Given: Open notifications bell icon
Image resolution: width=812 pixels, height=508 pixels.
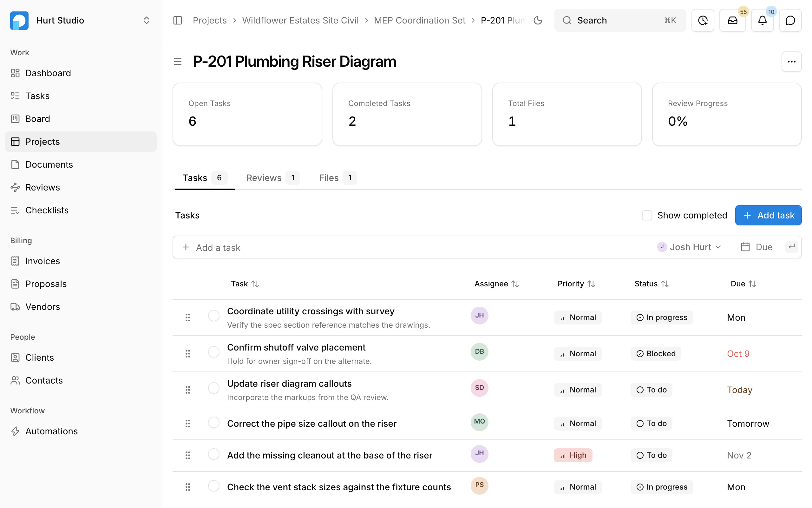Looking at the screenshot, I should pos(762,20).
